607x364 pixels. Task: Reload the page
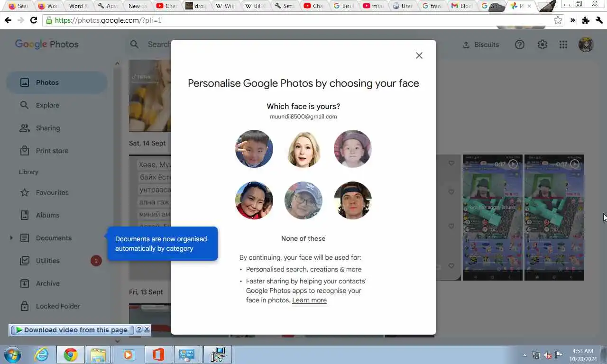point(33,20)
